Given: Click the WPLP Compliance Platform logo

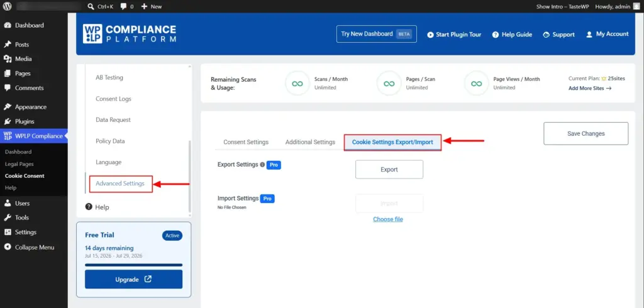Looking at the screenshot, I should pos(130,34).
